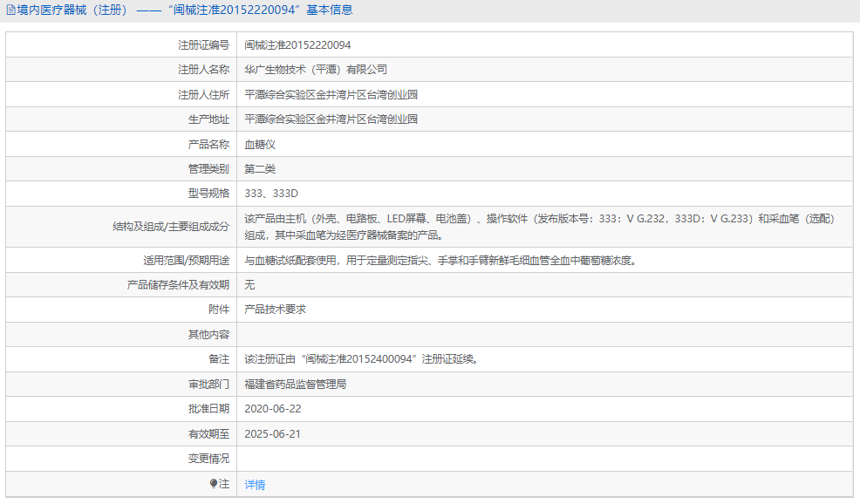
Task: Click the 生产地址 label
Action: point(208,119)
